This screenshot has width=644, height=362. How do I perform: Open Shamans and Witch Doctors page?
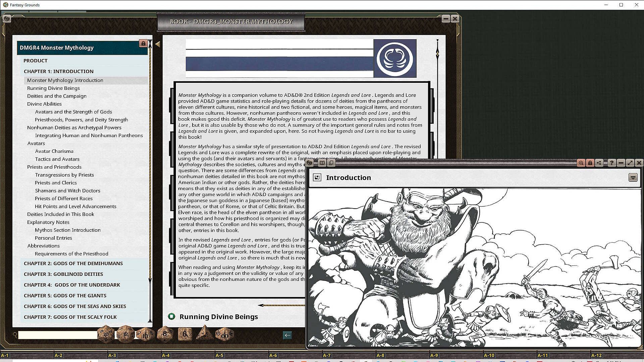coord(67,191)
